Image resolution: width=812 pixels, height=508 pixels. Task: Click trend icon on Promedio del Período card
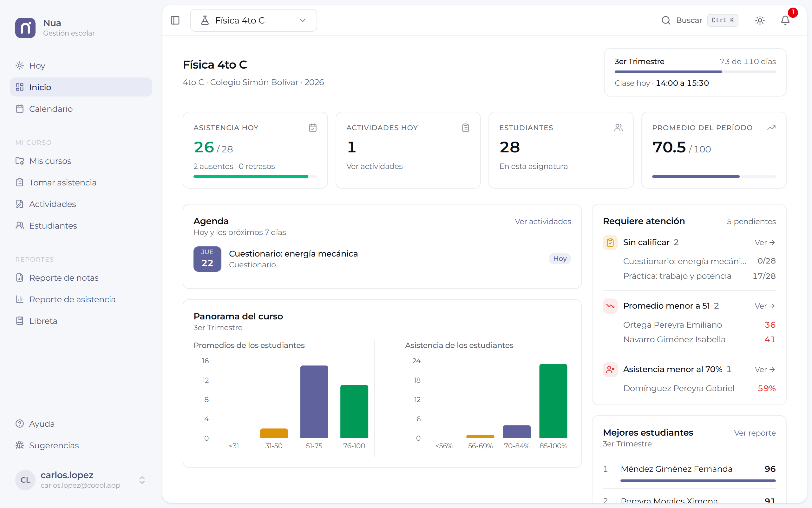[771, 128]
